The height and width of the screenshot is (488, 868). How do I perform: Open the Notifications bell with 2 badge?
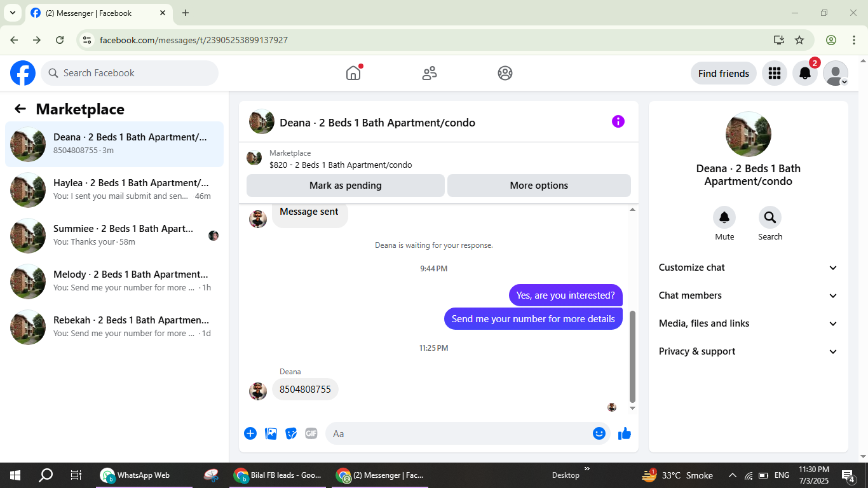click(805, 73)
